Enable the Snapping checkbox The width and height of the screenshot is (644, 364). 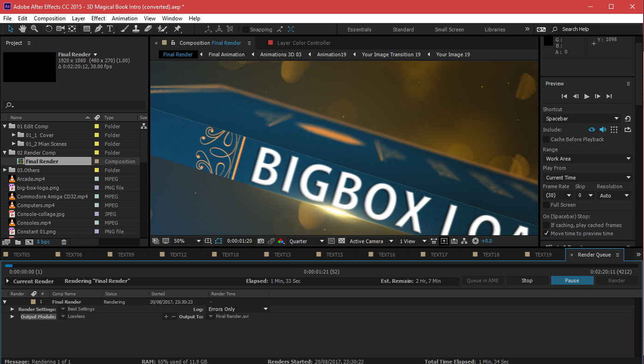(246, 30)
